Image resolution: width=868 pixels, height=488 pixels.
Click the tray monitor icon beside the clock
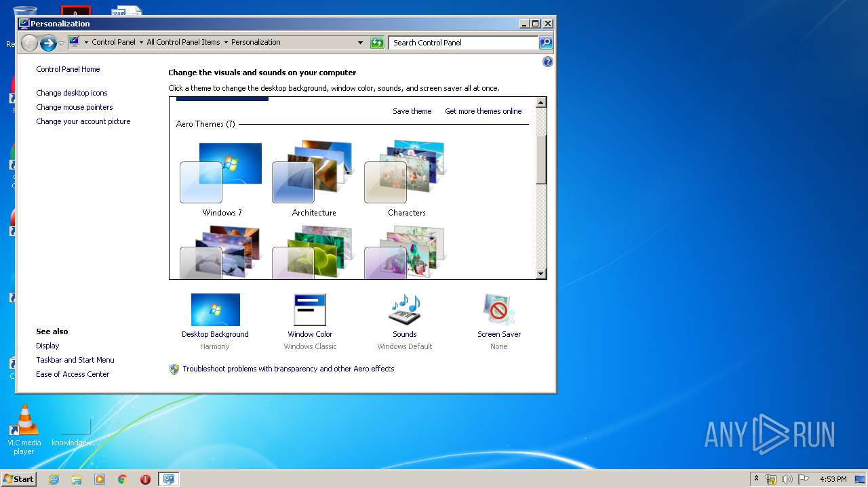860,479
